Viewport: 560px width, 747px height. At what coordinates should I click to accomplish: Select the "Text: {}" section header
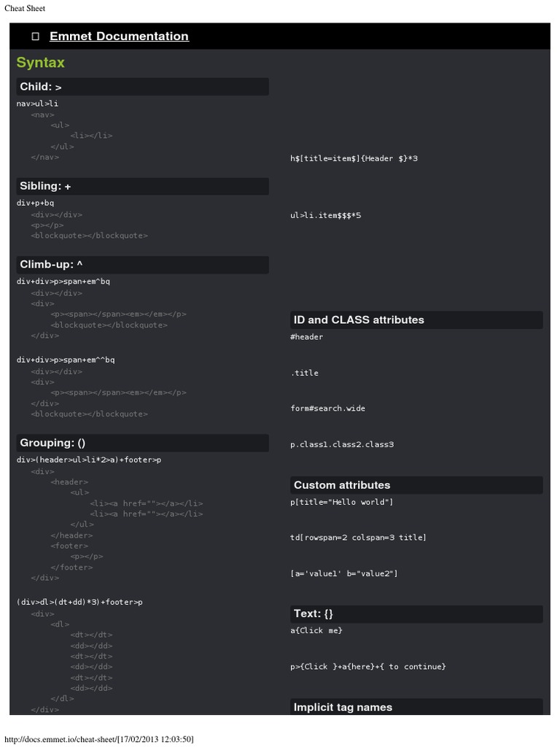coord(313,614)
